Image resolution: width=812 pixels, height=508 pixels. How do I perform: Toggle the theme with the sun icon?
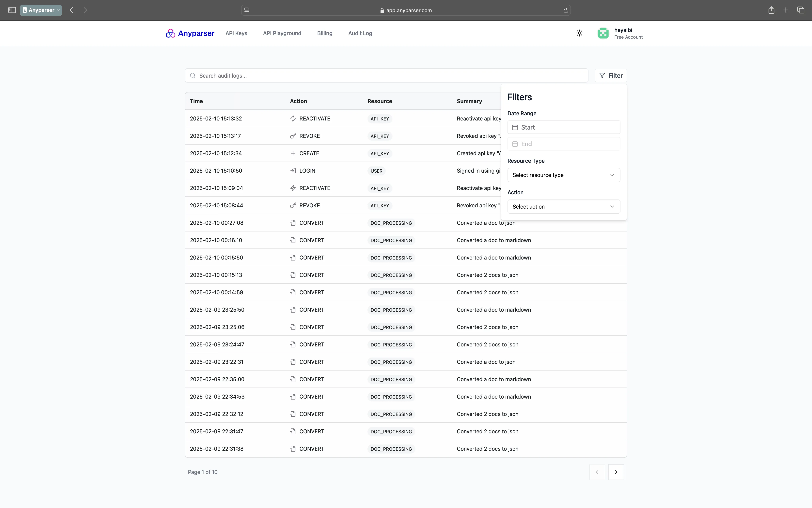click(579, 33)
